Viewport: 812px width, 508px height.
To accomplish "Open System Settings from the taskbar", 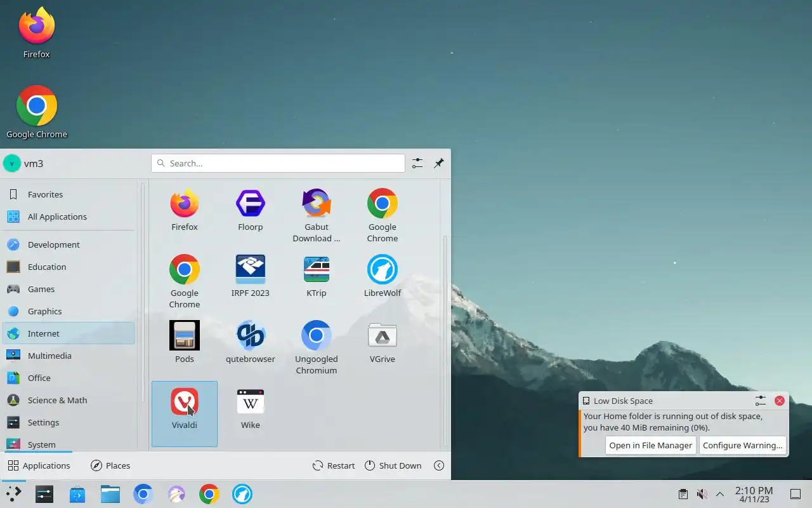I will pyautogui.click(x=44, y=493).
